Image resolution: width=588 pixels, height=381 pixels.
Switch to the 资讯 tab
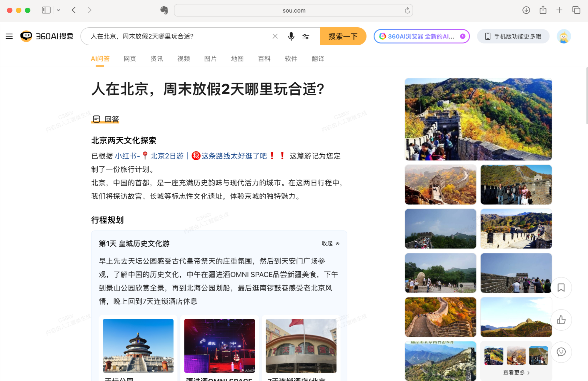(x=157, y=59)
